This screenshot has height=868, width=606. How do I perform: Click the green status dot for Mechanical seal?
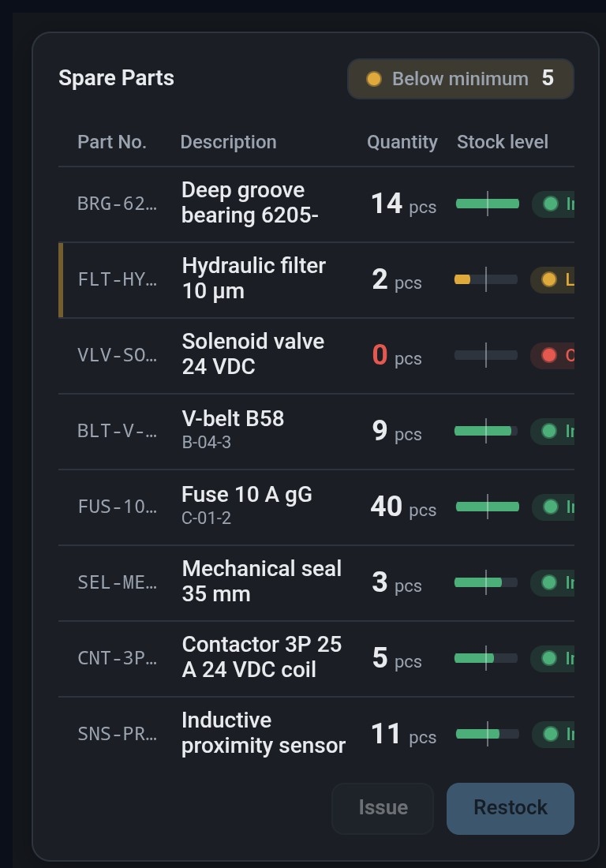click(549, 582)
